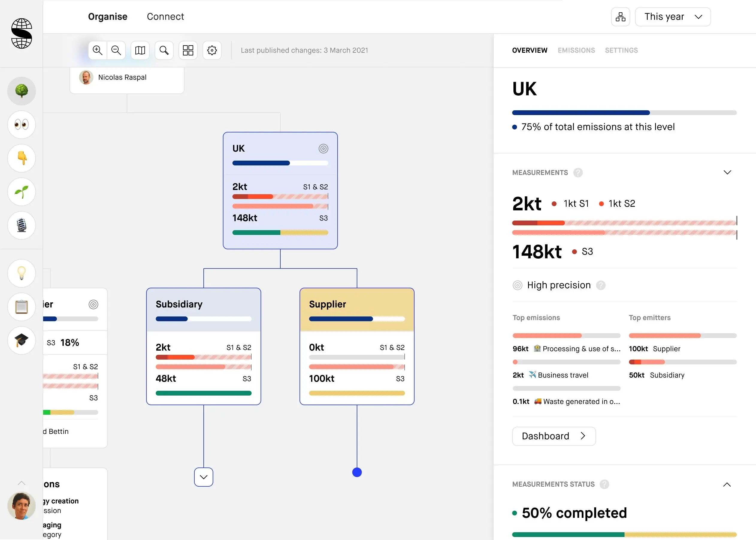Toggle the precision target icon on UK card
This screenshot has width=756, height=540.
pos(323,148)
